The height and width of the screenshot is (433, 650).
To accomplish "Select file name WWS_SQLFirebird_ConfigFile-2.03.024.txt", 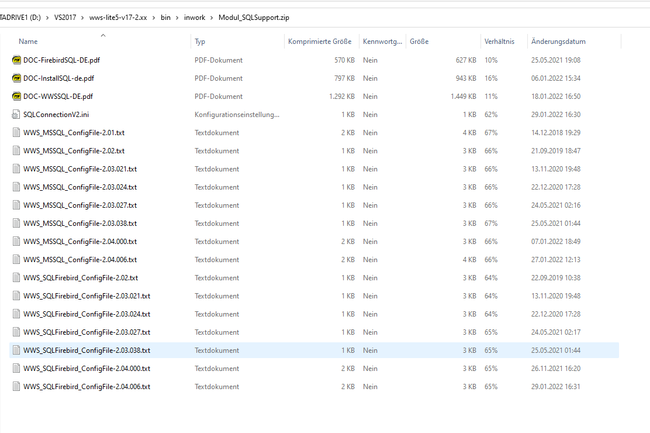I will pyautogui.click(x=87, y=314).
